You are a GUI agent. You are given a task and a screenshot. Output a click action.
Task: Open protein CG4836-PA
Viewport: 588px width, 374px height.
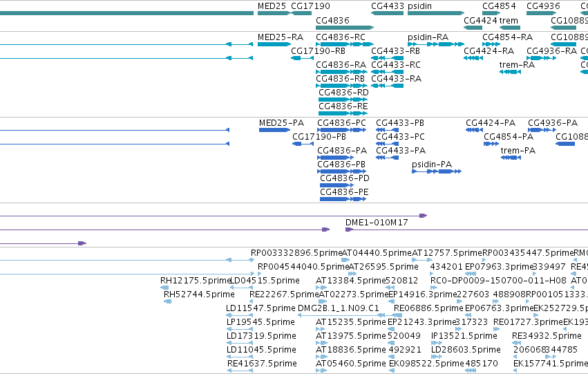coord(342,151)
